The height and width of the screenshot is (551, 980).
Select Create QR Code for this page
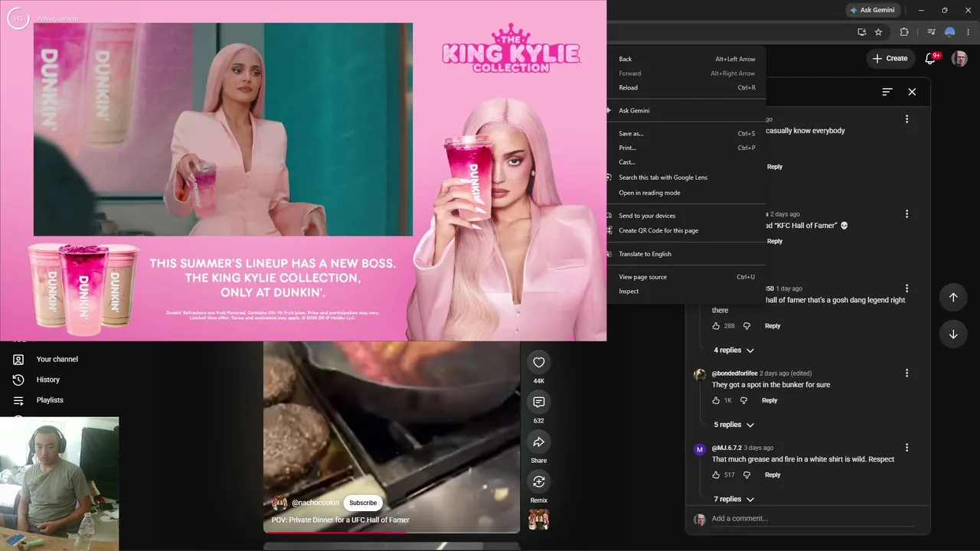(x=686, y=230)
